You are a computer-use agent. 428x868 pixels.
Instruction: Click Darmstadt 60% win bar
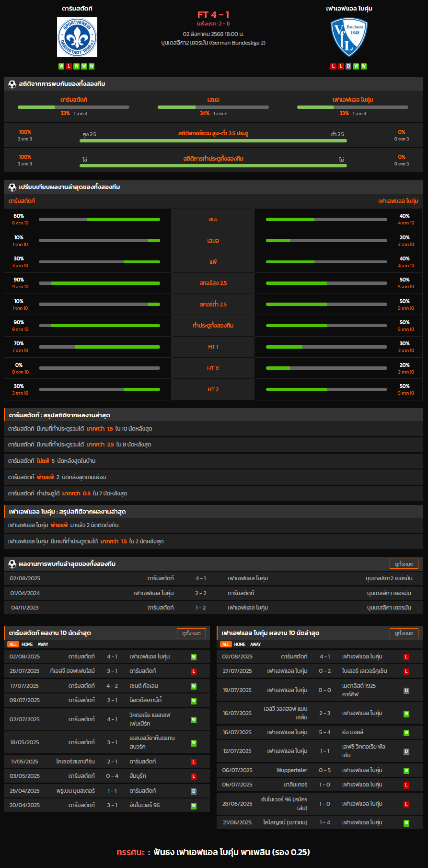coord(99,220)
